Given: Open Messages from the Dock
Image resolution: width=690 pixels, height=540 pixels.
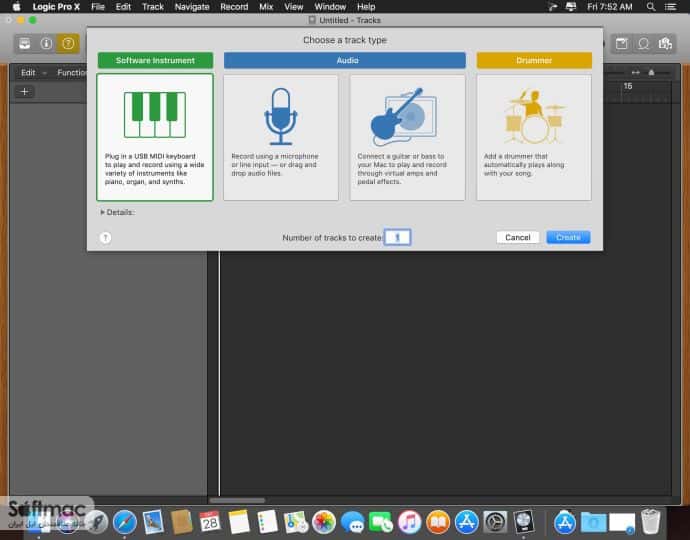Looking at the screenshot, I should 352,522.
